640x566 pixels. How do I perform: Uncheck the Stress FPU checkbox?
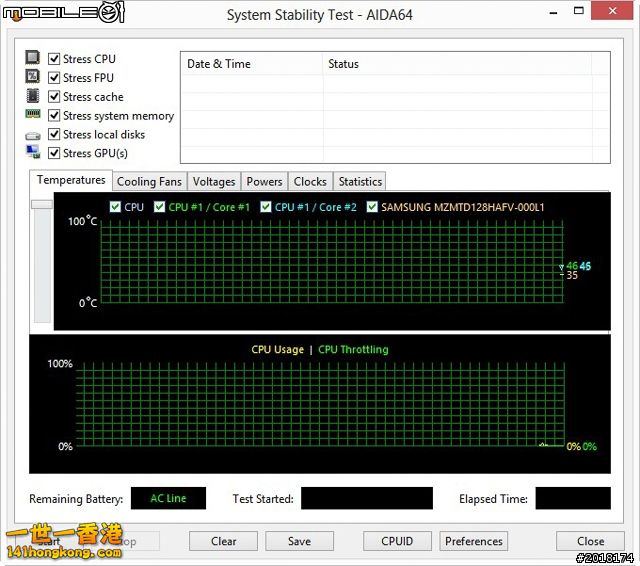(54, 78)
